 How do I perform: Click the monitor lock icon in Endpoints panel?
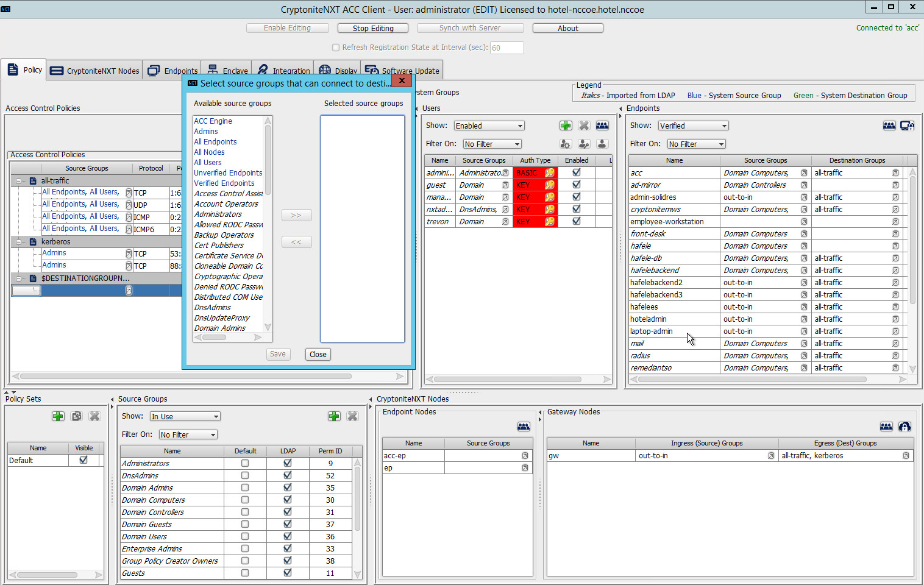pyautogui.click(x=908, y=126)
